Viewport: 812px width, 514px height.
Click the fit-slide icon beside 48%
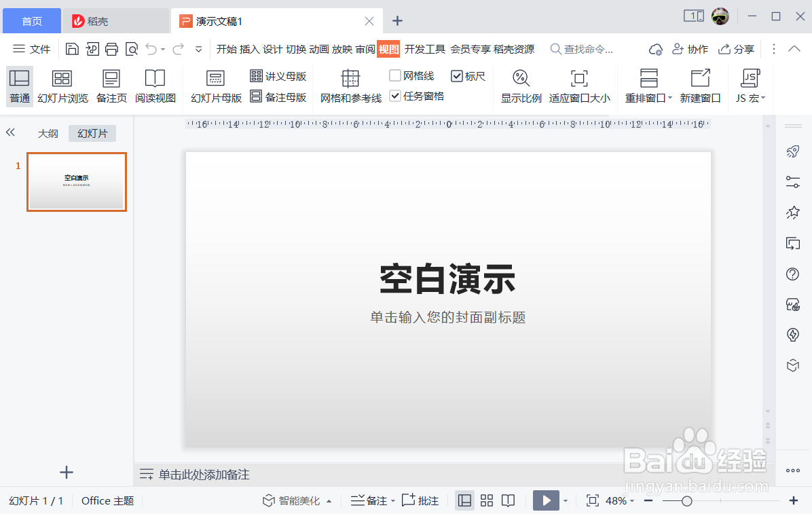tap(593, 500)
